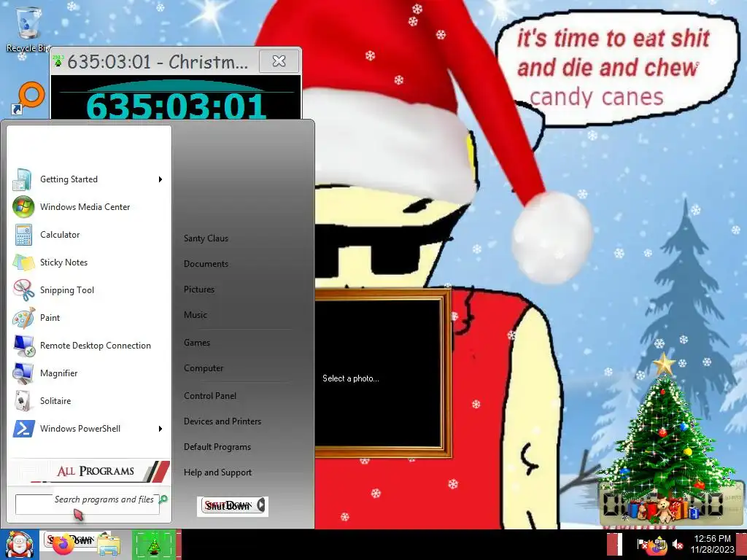Open Computer from the Start menu
747x560 pixels.
tap(204, 368)
